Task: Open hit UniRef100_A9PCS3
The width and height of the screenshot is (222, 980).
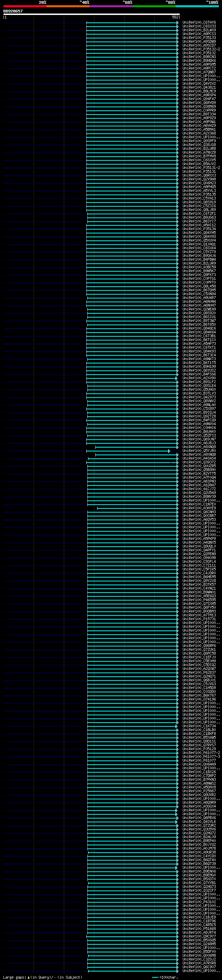Action: tap(199, 34)
